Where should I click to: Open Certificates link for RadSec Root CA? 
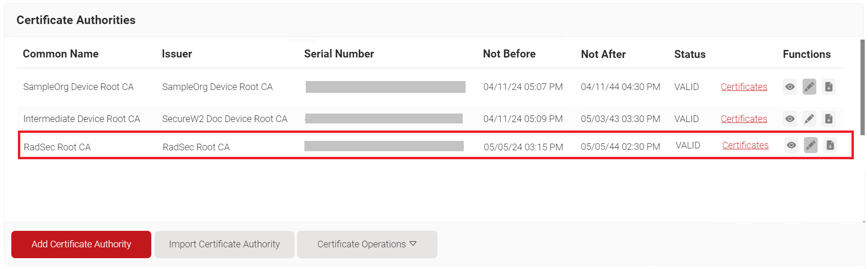745,145
